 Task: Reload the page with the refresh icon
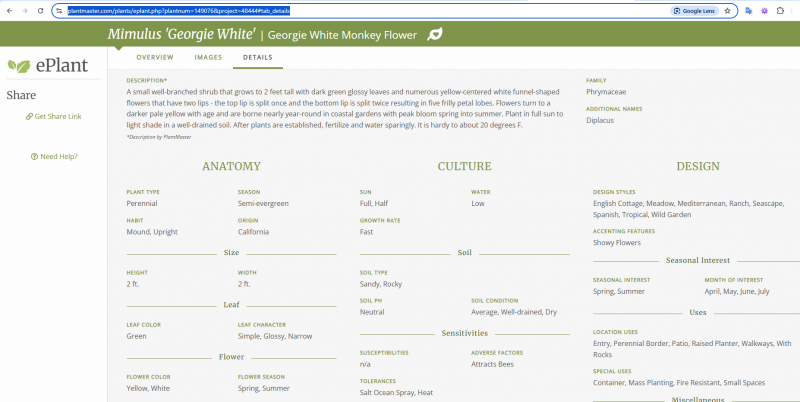40,10
